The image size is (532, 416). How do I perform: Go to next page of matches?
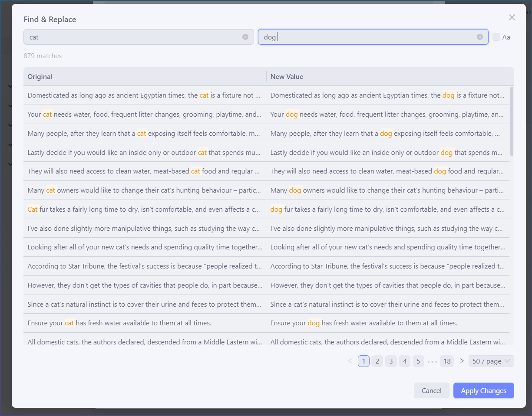[462, 361]
